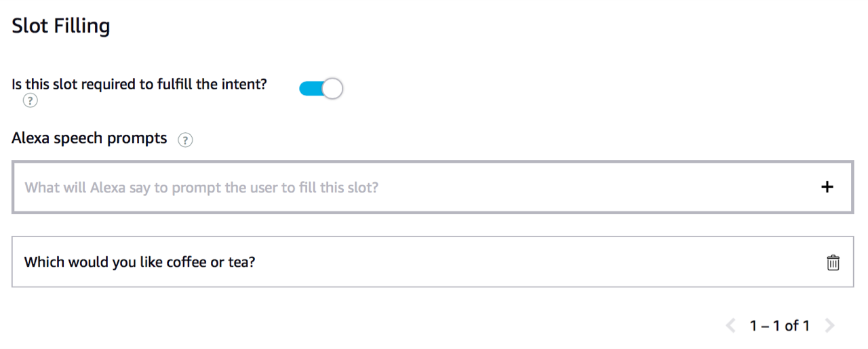Click the help icon below the slot required question
Image resolution: width=868 pixels, height=349 pixels.
pos(30,101)
